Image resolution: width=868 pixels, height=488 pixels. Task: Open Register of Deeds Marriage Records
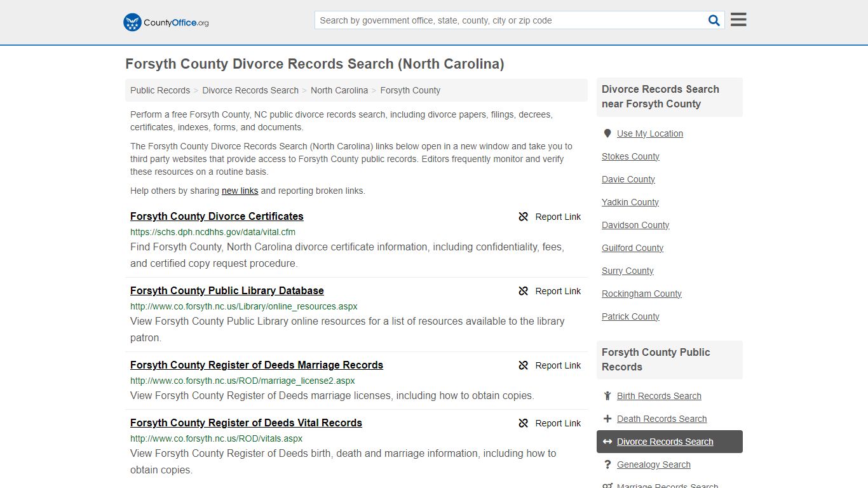(257, 365)
